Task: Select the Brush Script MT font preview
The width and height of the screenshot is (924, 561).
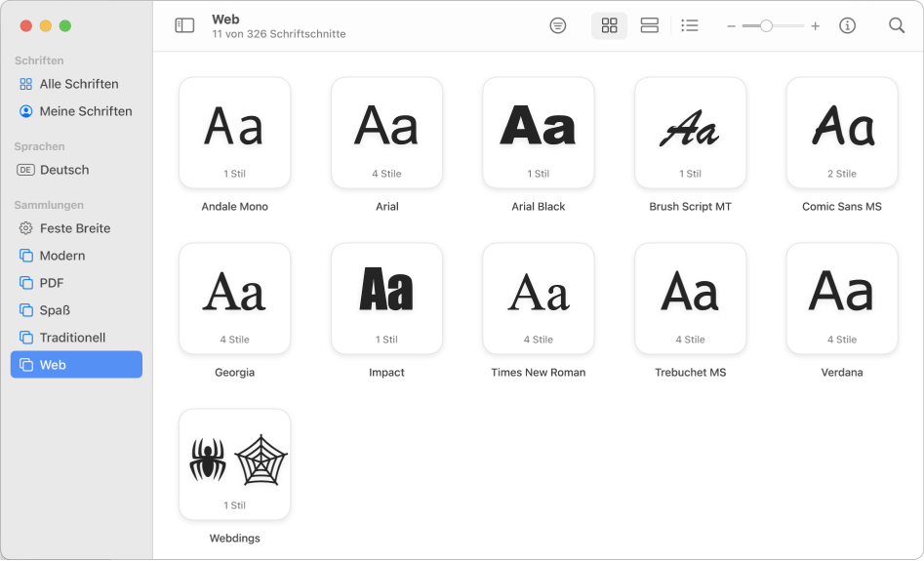Action: click(x=690, y=133)
